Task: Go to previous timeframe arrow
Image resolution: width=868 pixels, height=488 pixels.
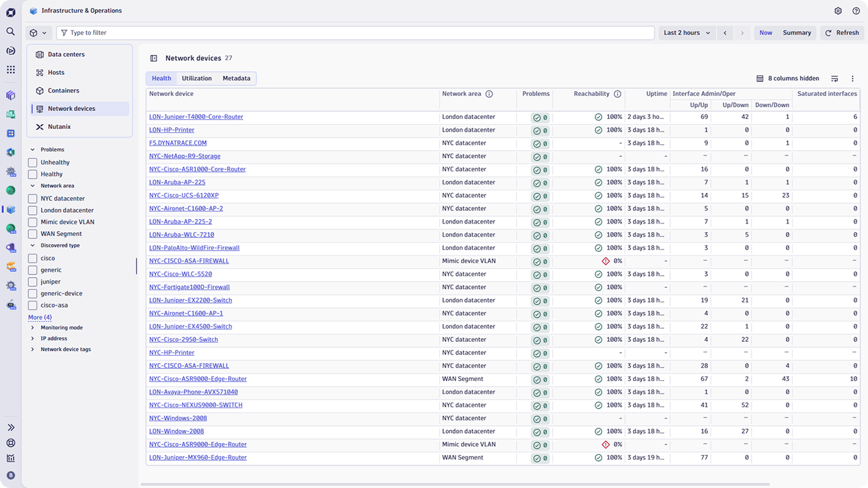Action: tap(724, 32)
